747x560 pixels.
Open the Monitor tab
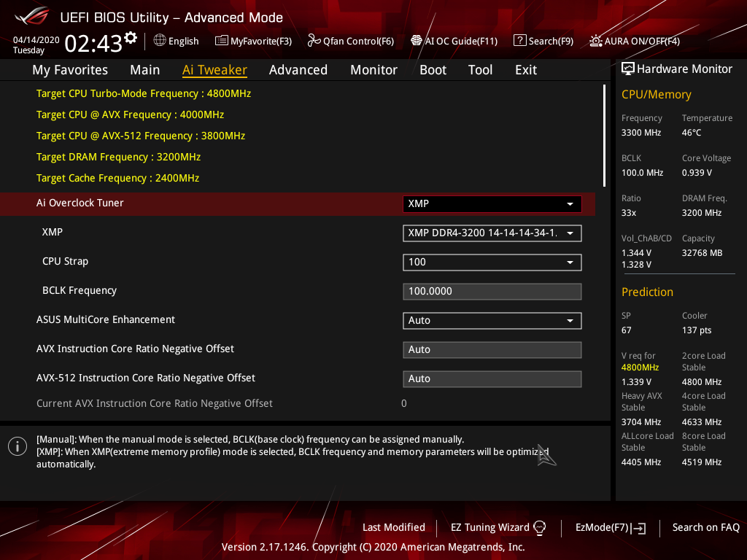(373, 70)
